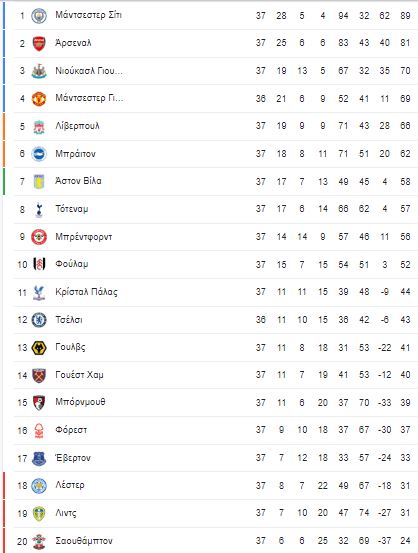Screen dimensions: 418x553
Task: Click the Newcastle United crest icon
Action: click(x=39, y=71)
